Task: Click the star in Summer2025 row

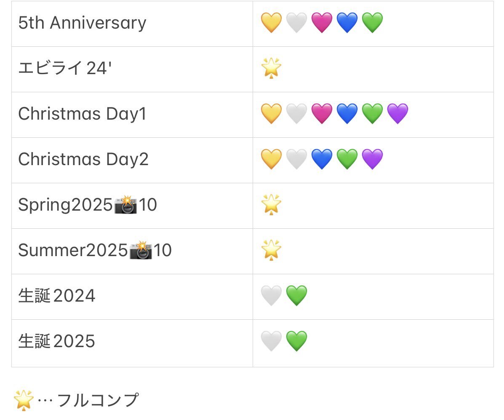Action: click(x=271, y=250)
